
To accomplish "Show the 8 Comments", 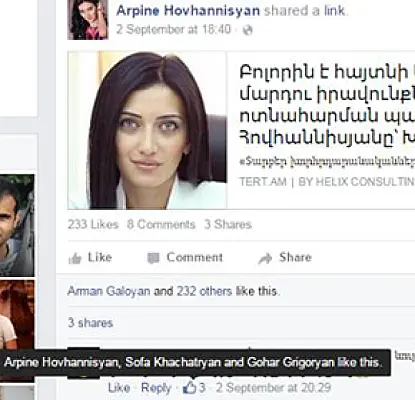I will pyautogui.click(x=161, y=224).
